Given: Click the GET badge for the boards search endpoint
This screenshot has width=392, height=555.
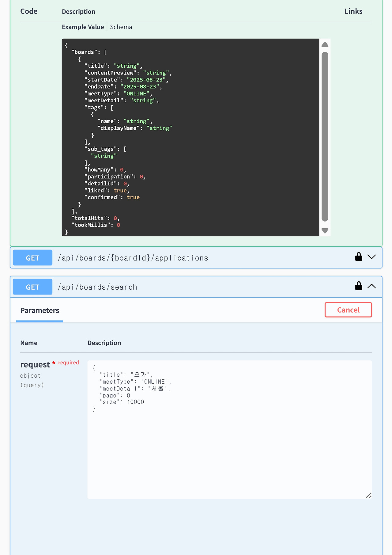Looking at the screenshot, I should pyautogui.click(x=32, y=287).
